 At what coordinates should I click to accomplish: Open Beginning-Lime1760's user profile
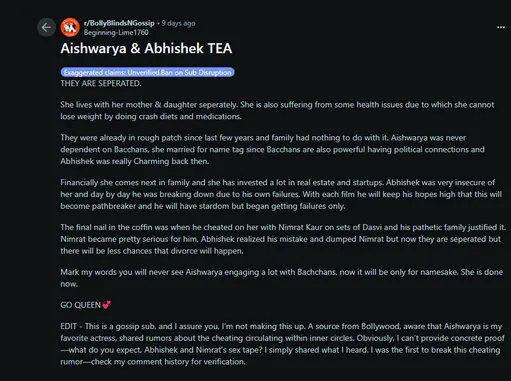[x=116, y=32]
